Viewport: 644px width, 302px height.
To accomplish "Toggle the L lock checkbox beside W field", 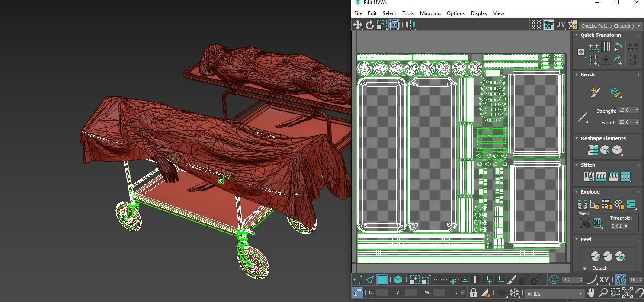I will pyautogui.click(x=463, y=293).
